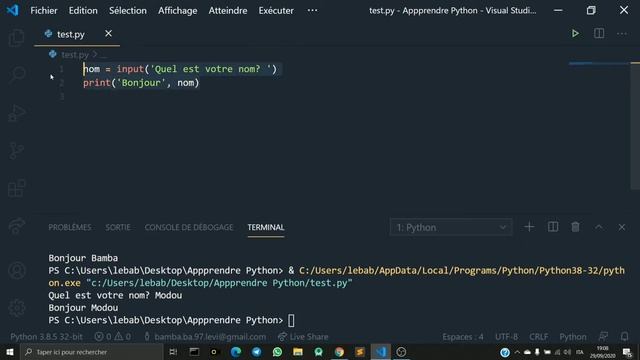Screen dimensions: 640x360
Task: Open errors and warnings count in status bar
Action: tap(113, 337)
